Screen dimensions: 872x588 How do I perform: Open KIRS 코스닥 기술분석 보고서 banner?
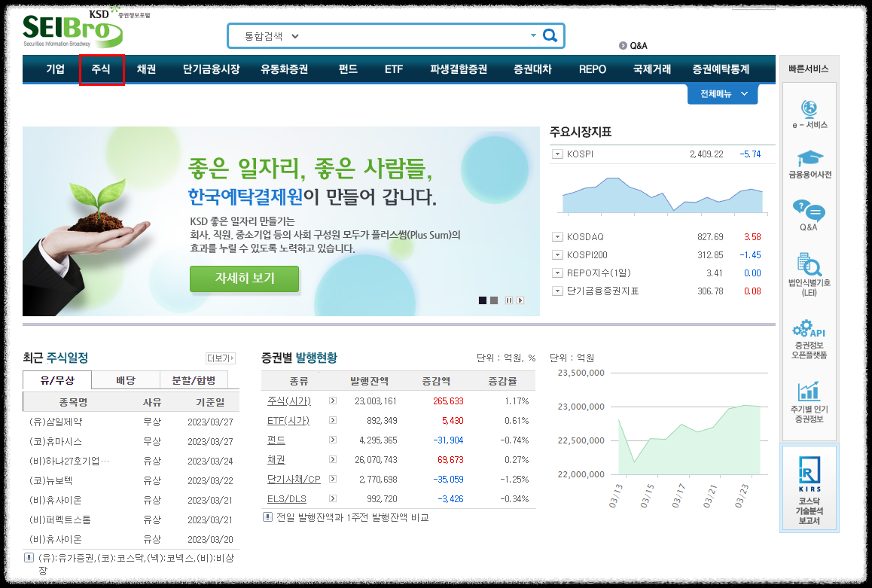[809, 489]
